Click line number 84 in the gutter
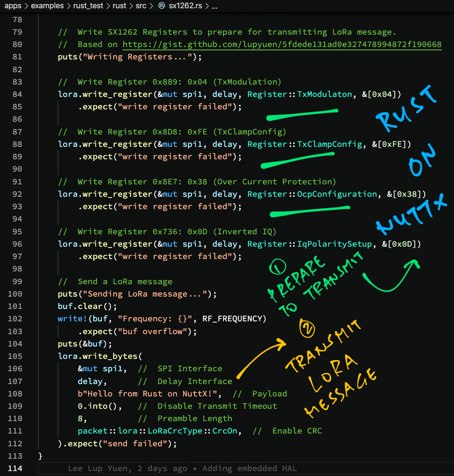Viewport: 454px width, 476px height. (17, 94)
